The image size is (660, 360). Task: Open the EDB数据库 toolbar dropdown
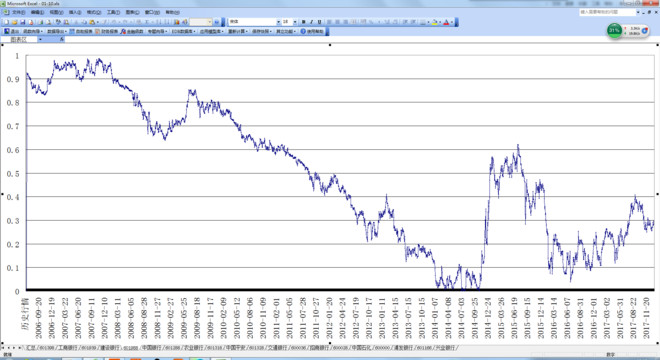[x=183, y=31]
